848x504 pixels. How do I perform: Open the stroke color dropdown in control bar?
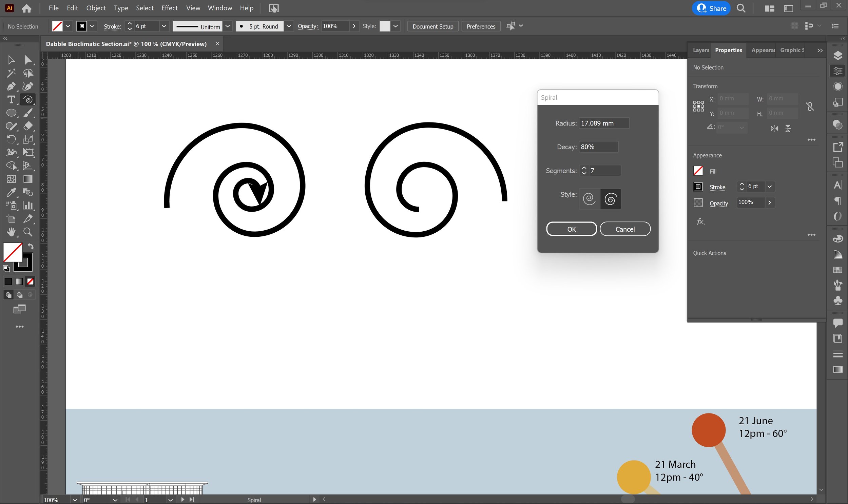[x=92, y=26]
